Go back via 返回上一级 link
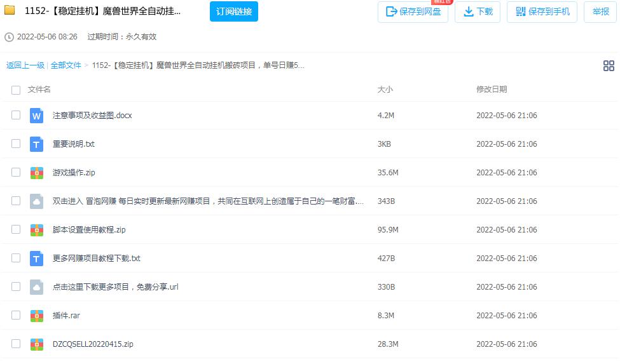Screen dimensions: 620x364 [x=25, y=65]
